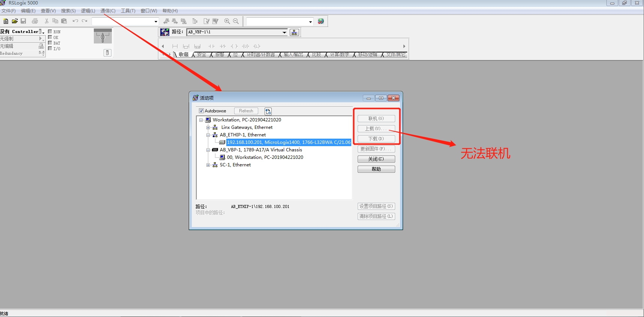Click the RUN status indicator box

(50, 32)
